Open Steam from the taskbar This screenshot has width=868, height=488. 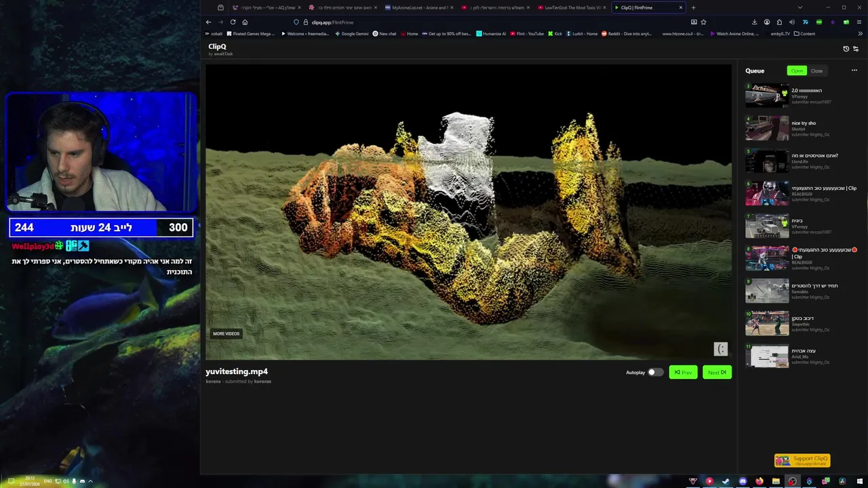pos(726,481)
